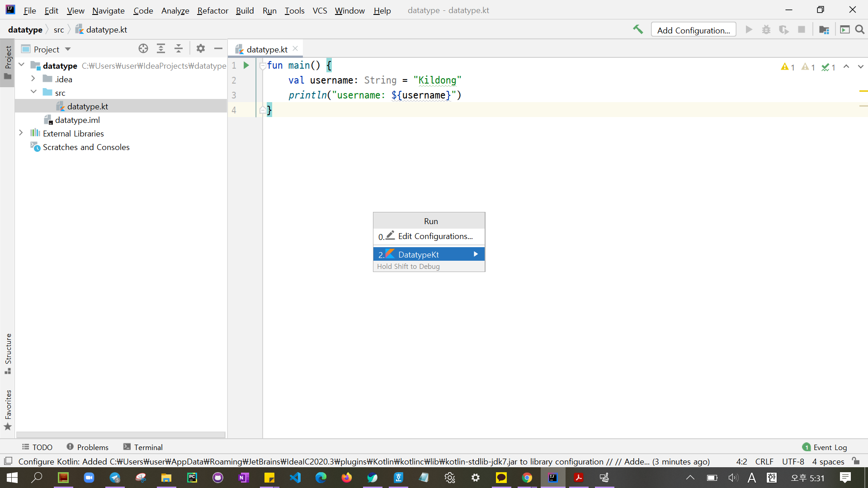Open the Refactor menu
The height and width of the screenshot is (488, 868).
coord(212,10)
